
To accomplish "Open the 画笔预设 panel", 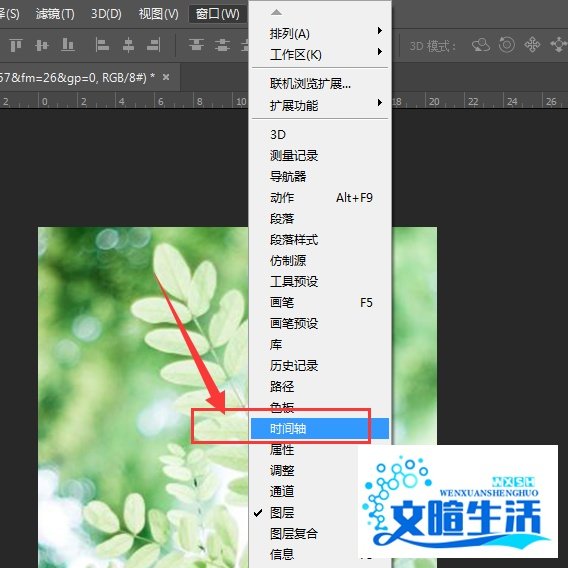I will click(x=320, y=323).
